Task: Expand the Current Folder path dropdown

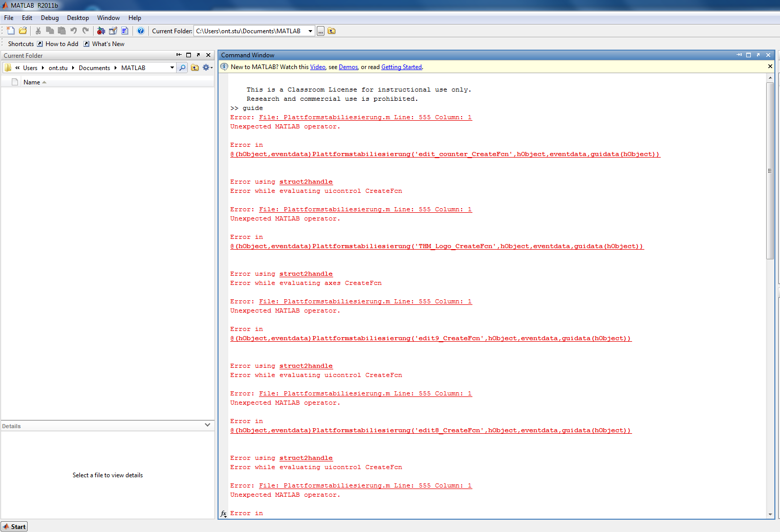Action: [x=172, y=68]
